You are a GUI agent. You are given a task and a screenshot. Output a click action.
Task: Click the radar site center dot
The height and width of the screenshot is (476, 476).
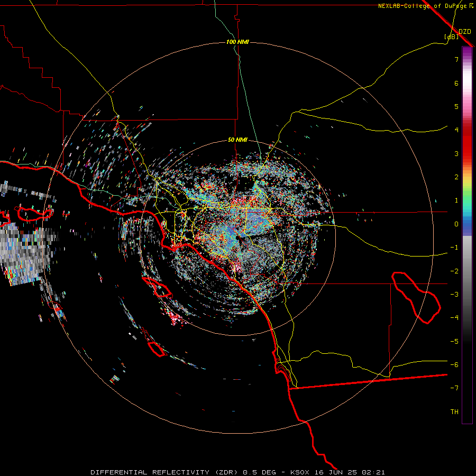pyautogui.click(x=237, y=238)
